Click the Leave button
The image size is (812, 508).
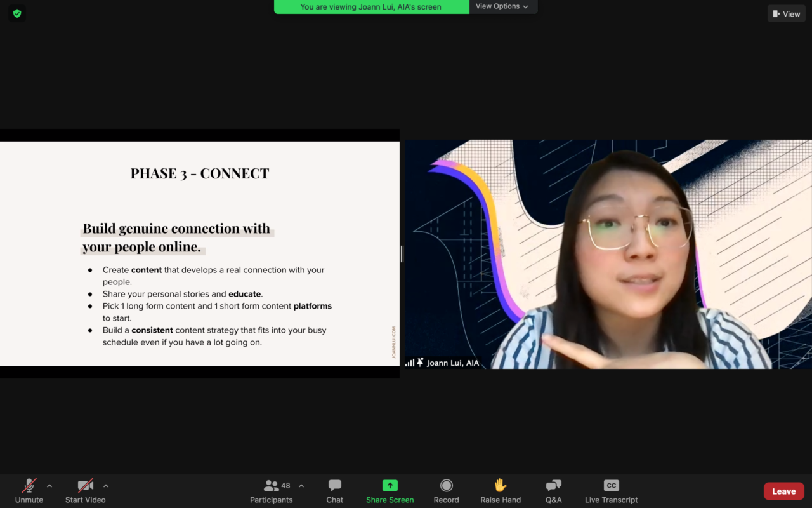[783, 491]
